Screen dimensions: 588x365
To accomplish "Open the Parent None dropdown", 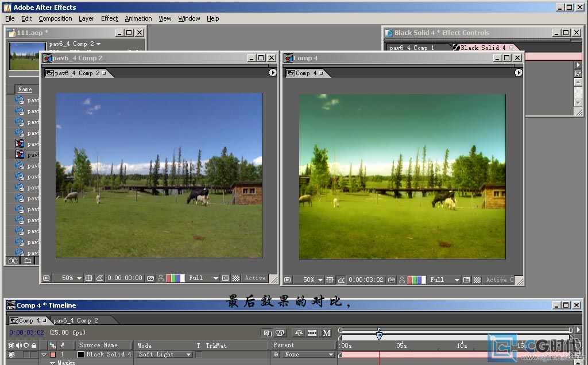I will (x=308, y=355).
